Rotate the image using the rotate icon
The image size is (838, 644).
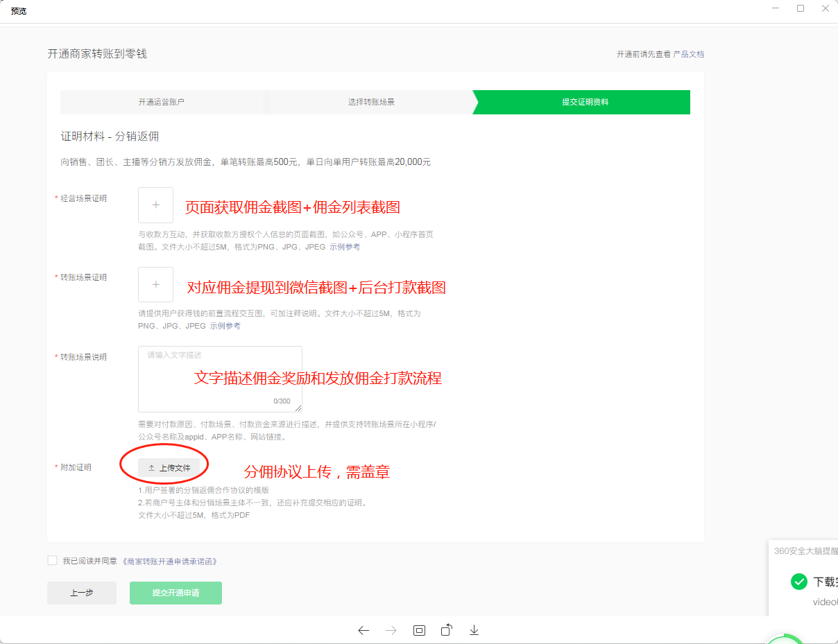click(x=447, y=630)
